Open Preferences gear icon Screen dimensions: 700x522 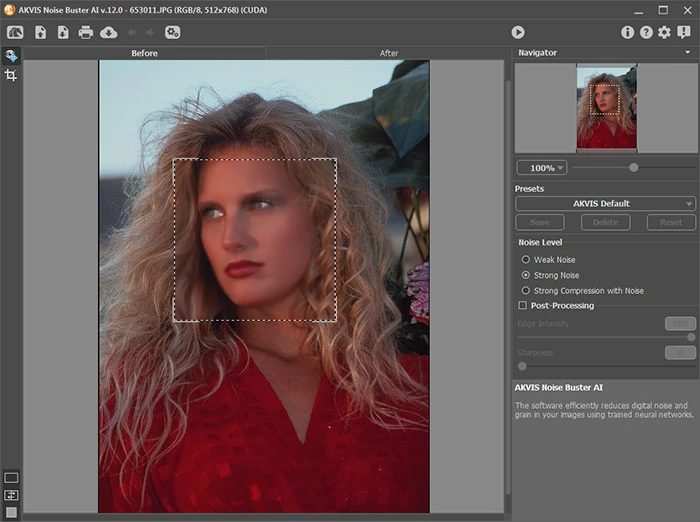click(x=664, y=32)
